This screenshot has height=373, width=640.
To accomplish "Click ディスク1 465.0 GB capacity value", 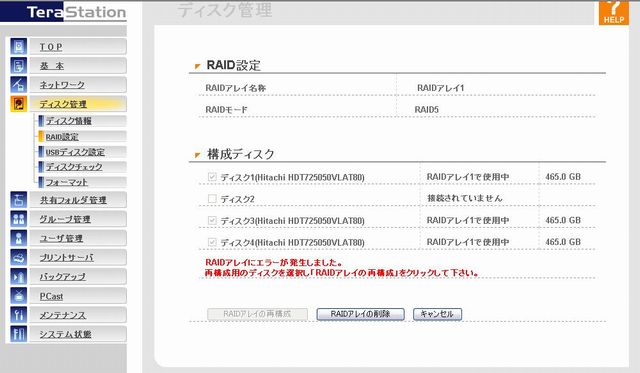I will click(563, 177).
